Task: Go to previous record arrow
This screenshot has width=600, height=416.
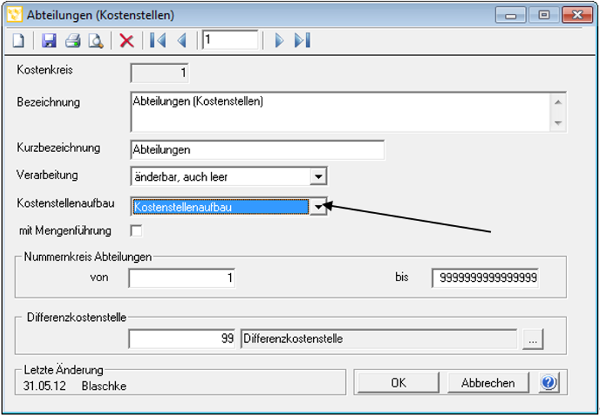Action: pyautogui.click(x=182, y=41)
